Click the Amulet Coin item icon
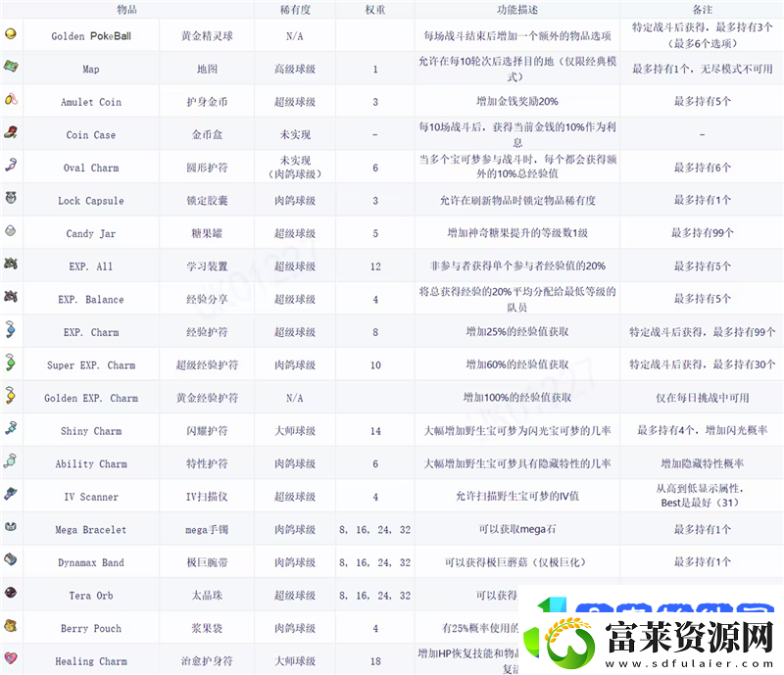Image resolution: width=784 pixels, height=675 pixels. tap(11, 99)
